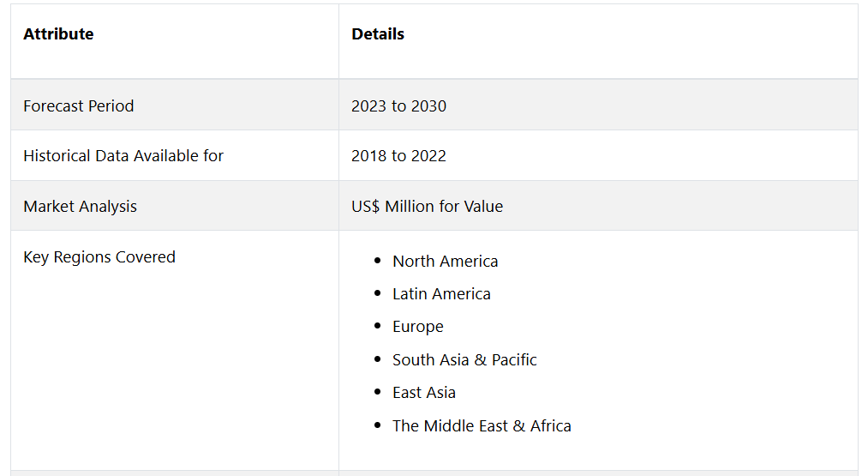Select Historical Data Available for cell
Image resolution: width=868 pixels, height=476 pixels.
pos(123,156)
